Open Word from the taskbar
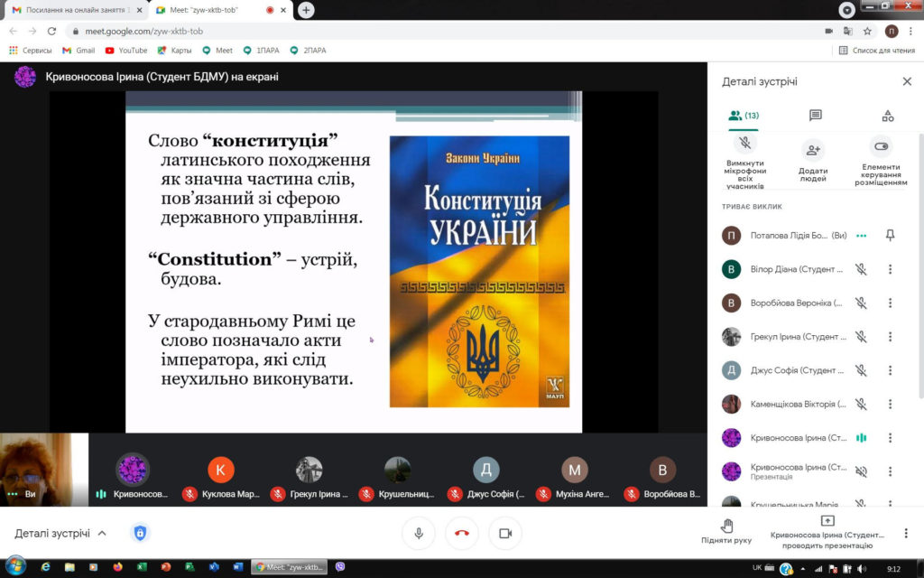 tap(237, 567)
